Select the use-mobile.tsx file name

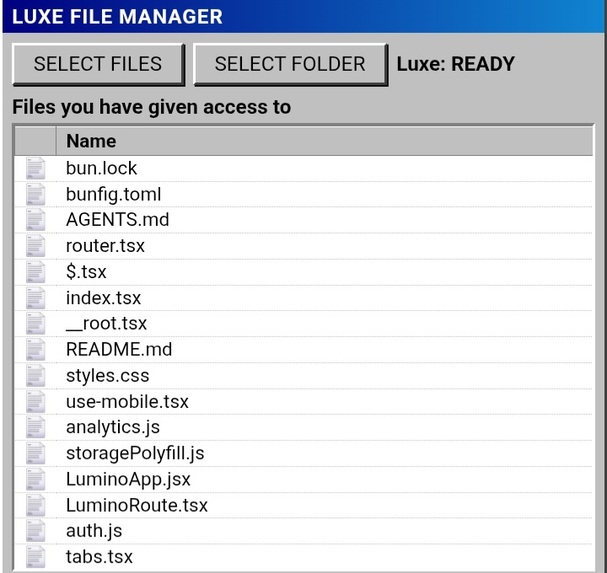[127, 401]
